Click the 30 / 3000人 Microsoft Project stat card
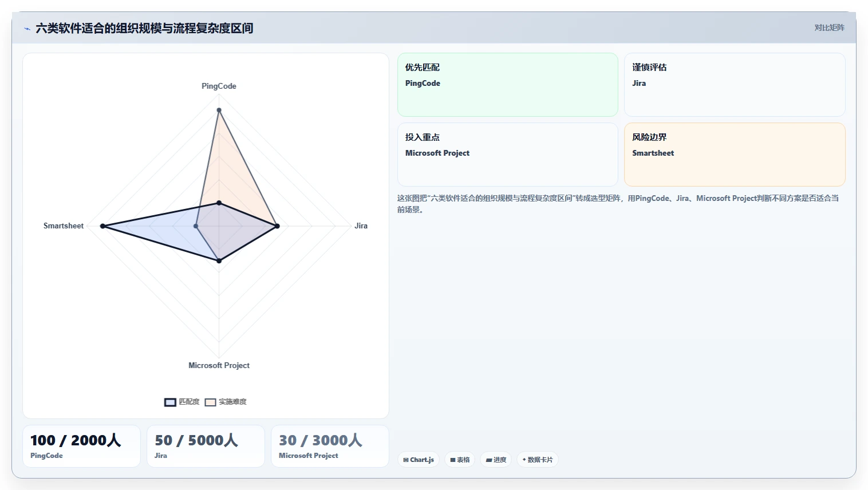The height and width of the screenshot is (490, 868). (330, 446)
